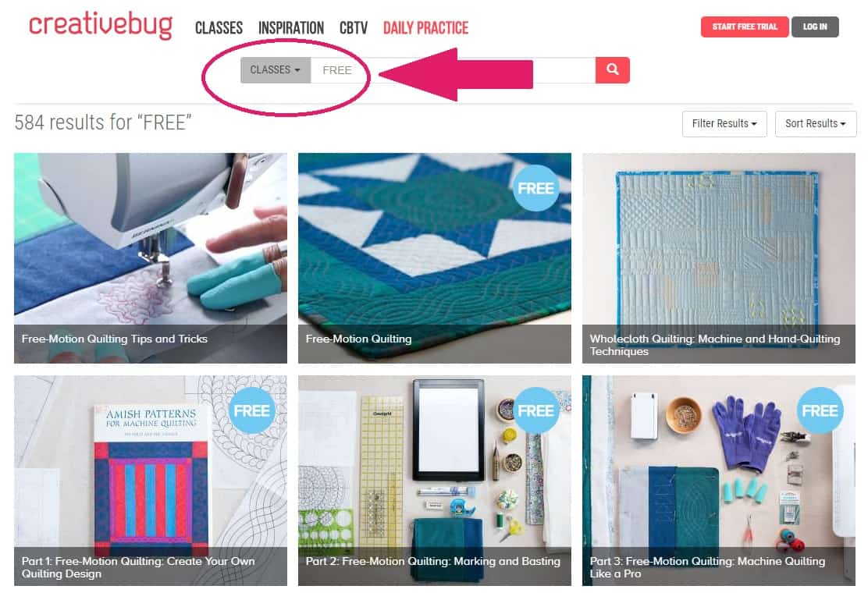Click the red magnifying glass search icon
The height and width of the screenshot is (593, 868).
click(612, 69)
